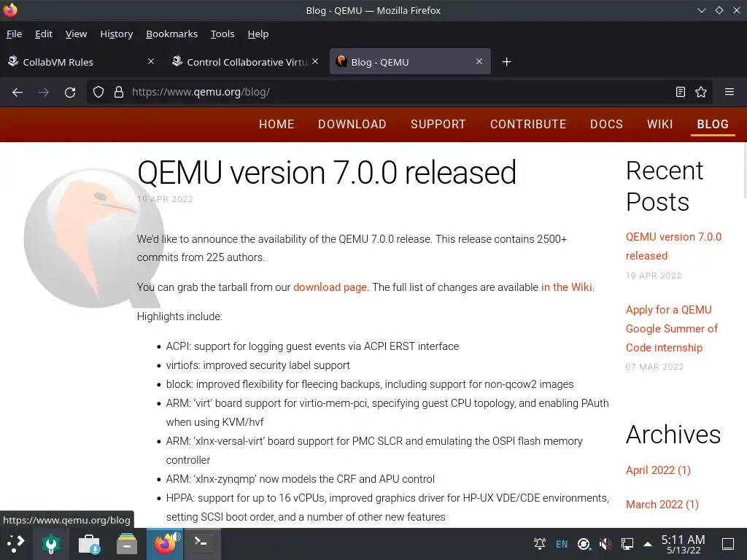Go back to the previous page
This screenshot has height=560, width=747.
click(18, 92)
